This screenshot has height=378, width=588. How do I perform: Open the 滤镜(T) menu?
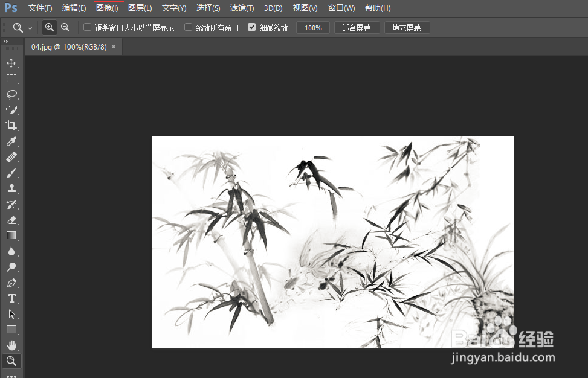click(242, 8)
